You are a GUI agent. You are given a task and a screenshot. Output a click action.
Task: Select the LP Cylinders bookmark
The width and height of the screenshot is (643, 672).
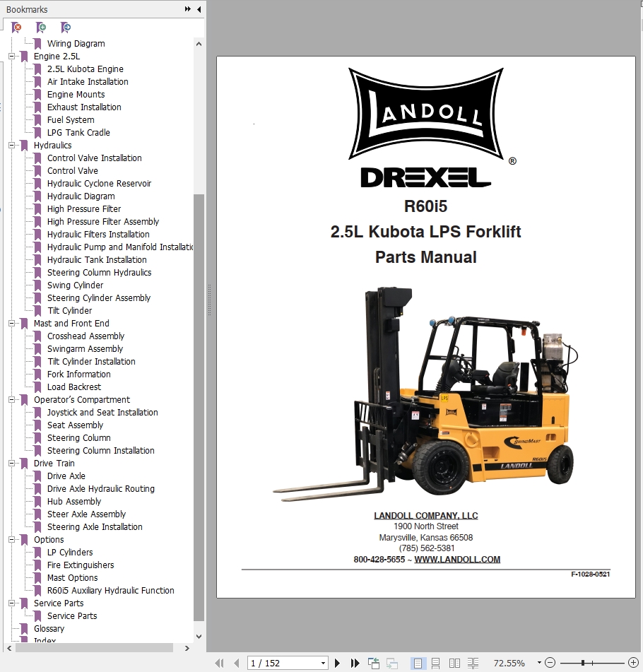coord(70,553)
